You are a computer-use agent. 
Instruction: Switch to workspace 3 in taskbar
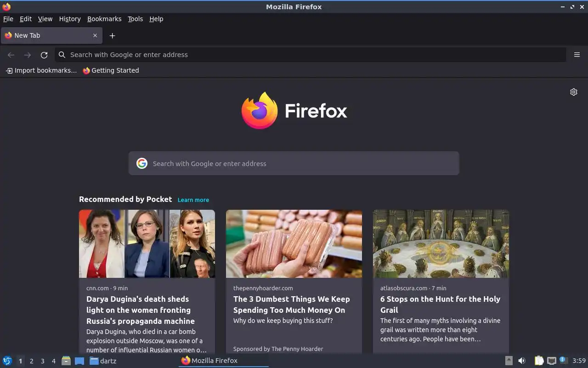pyautogui.click(x=42, y=361)
